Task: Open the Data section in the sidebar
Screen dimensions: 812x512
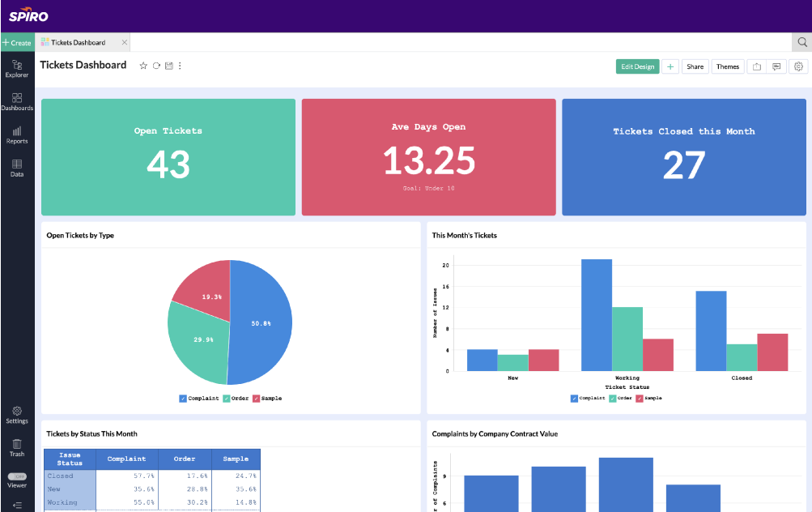Action: pos(17,168)
